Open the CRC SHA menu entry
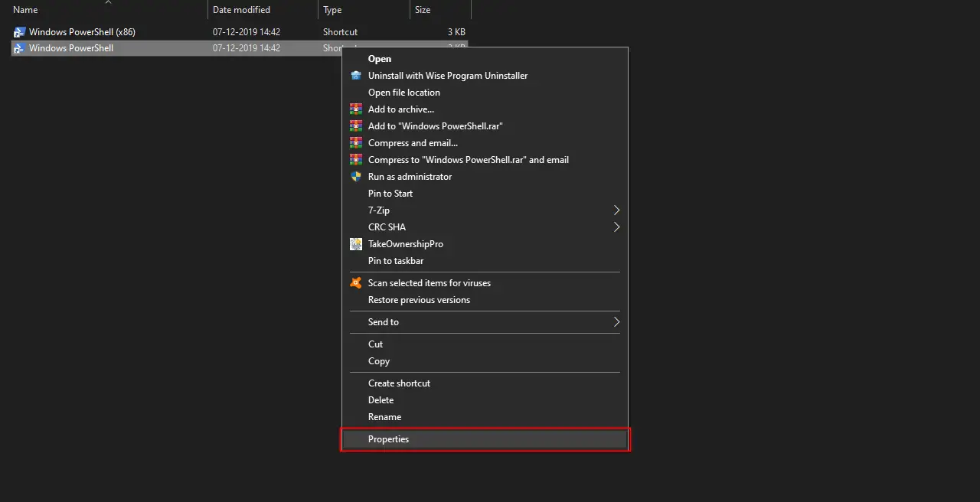The image size is (980, 502). coord(485,227)
